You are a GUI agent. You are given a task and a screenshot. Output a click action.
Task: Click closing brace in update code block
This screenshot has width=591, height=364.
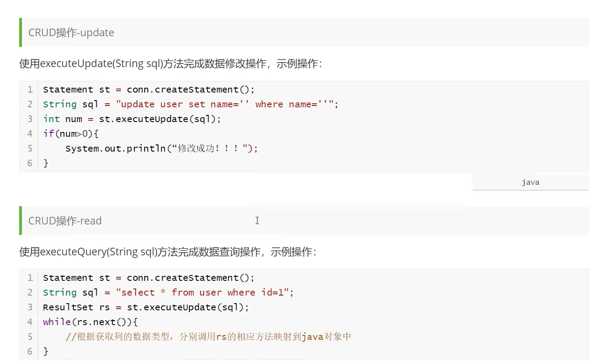tap(46, 163)
